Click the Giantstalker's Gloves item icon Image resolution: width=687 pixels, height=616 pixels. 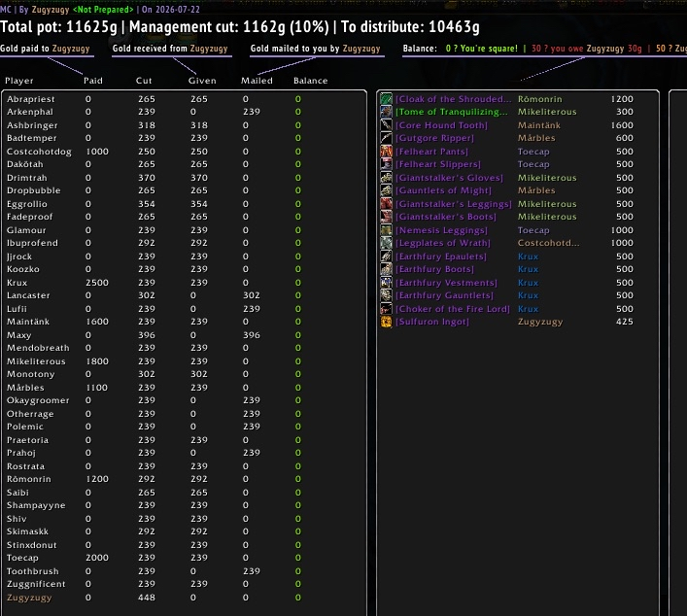coord(386,178)
